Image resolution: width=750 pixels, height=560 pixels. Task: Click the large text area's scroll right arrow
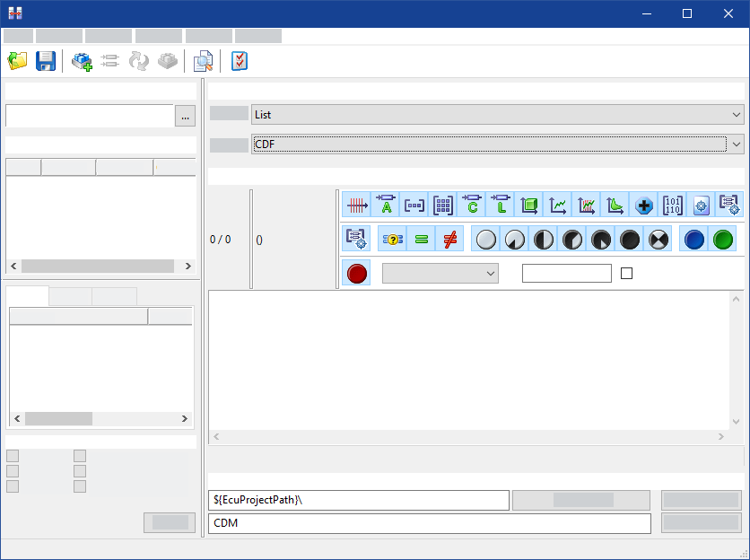click(x=720, y=436)
